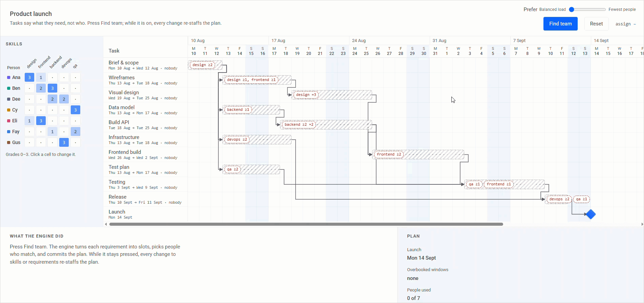This screenshot has width=644, height=303.
Task: Click the '0 of 7' people used value
Action: click(x=413, y=298)
